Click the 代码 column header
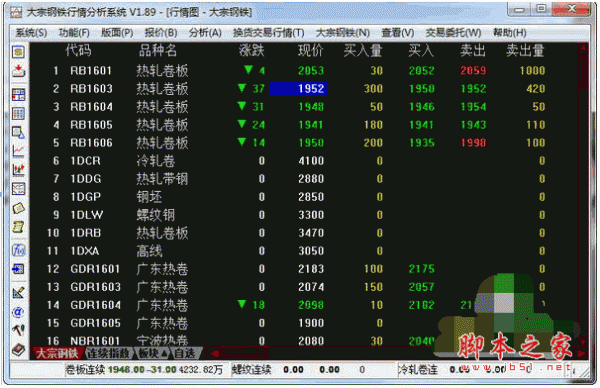This screenshot has width=600, height=388. pyautogui.click(x=78, y=51)
